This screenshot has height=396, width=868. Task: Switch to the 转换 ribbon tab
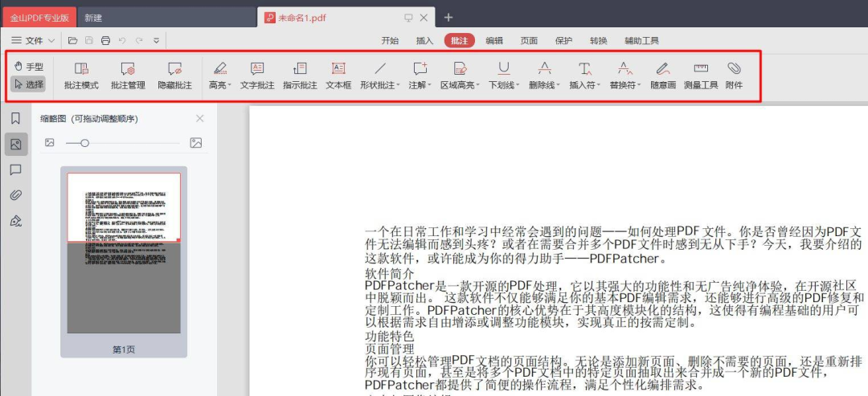coord(599,40)
